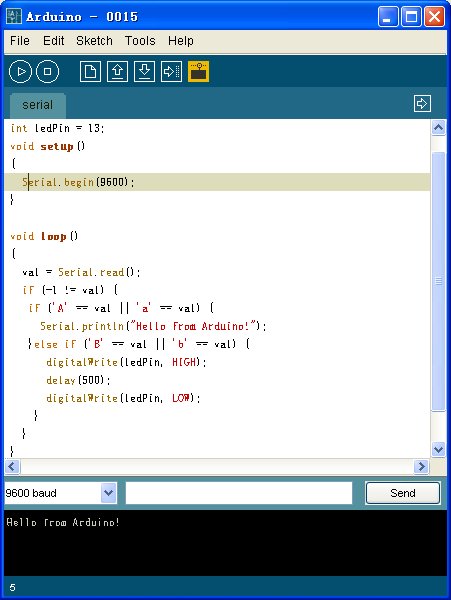Click the vertical scrollbar thumb

click(438, 281)
